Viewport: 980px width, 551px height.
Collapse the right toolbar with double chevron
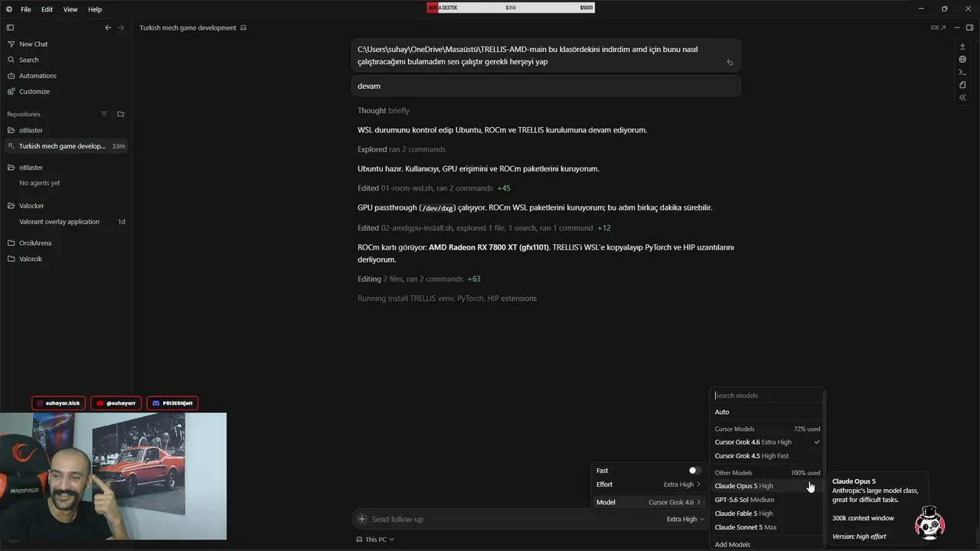pyautogui.click(x=962, y=98)
